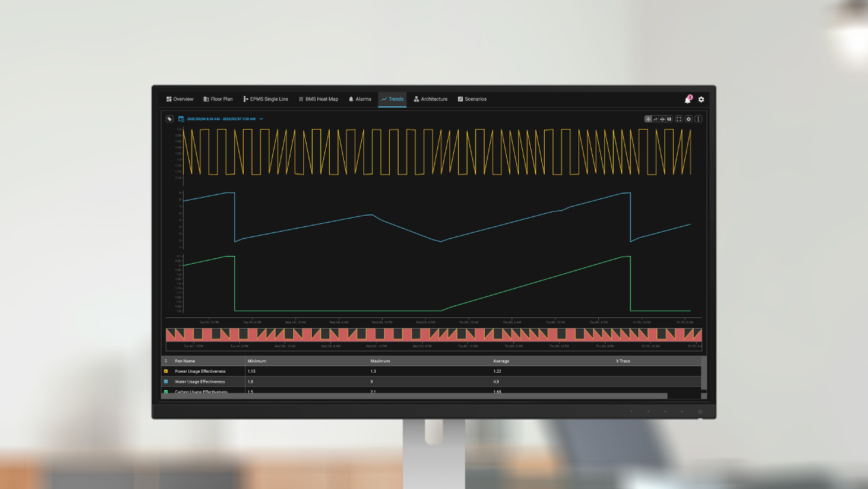Screen dimensions: 868x489
Task: Click the red time range overview strip
Action: [x=434, y=334]
